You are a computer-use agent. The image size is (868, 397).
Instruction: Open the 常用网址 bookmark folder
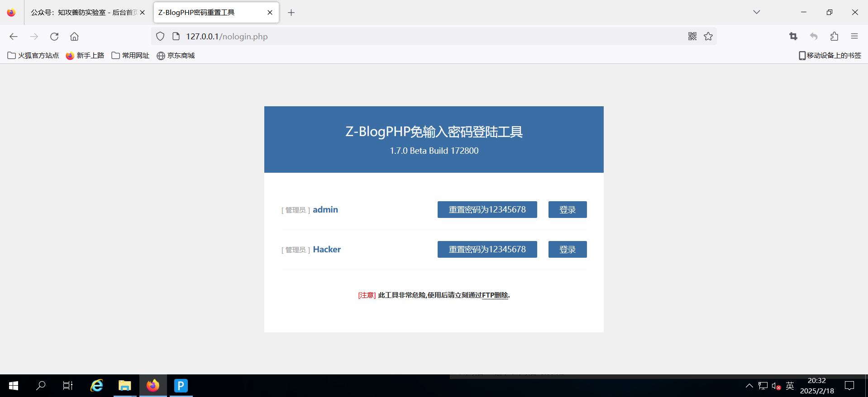pyautogui.click(x=130, y=56)
